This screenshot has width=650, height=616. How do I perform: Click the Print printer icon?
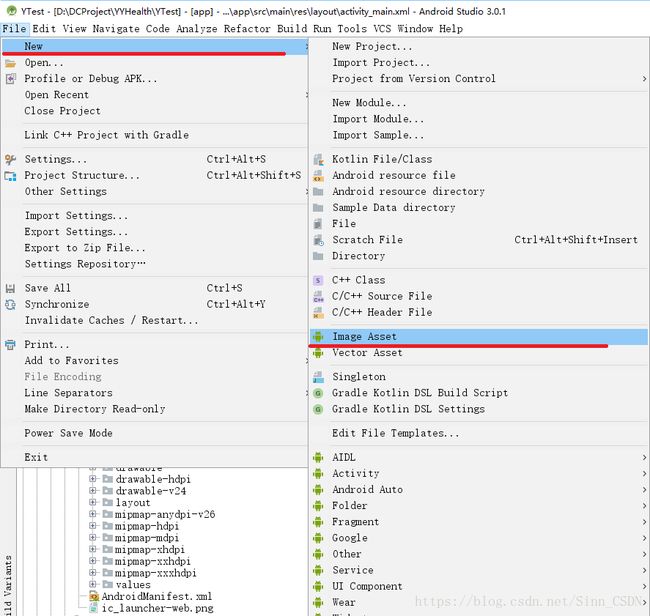10,344
